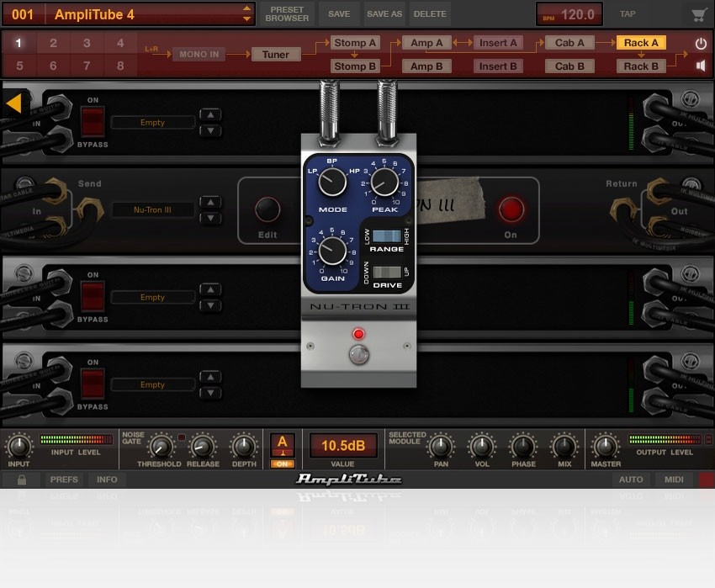This screenshot has height=588, width=715.
Task: Switch to Rack B section
Action: (641, 66)
